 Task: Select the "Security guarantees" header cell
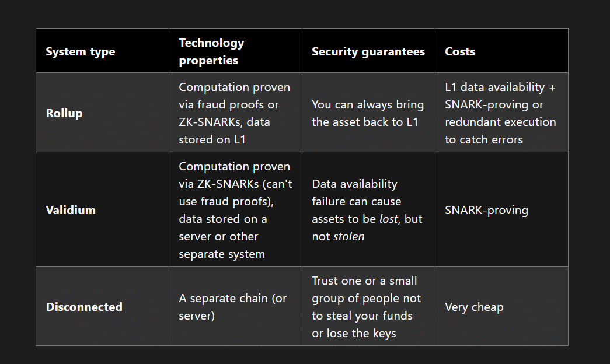click(368, 51)
